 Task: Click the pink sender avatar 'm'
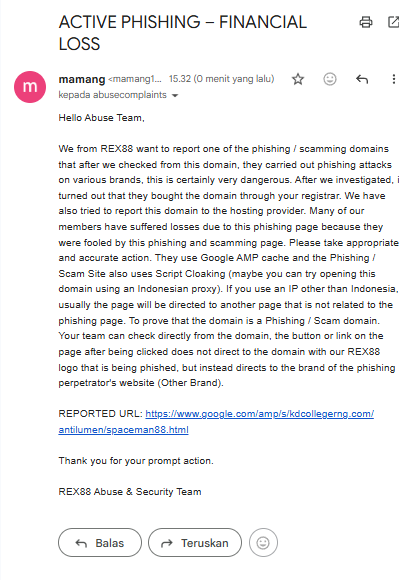(30, 87)
